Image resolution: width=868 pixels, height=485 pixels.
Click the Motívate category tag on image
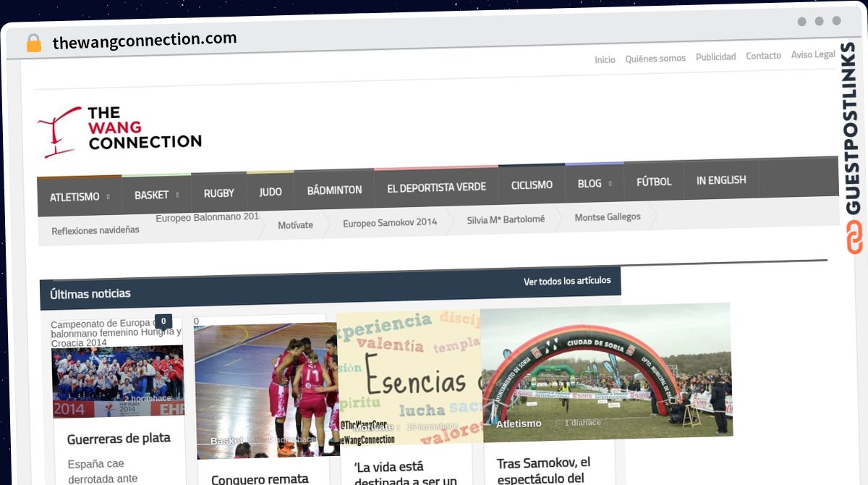point(373,427)
